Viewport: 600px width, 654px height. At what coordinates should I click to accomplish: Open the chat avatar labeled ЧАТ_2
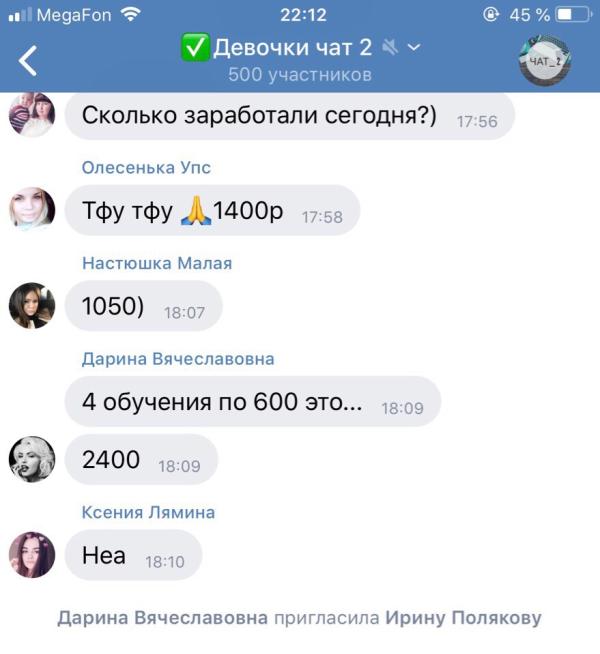[545, 61]
